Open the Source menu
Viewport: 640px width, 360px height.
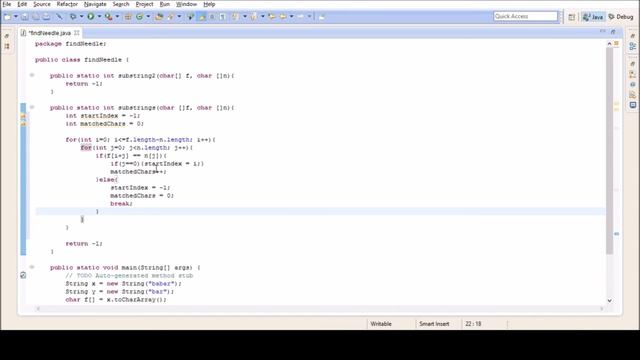(42, 4)
